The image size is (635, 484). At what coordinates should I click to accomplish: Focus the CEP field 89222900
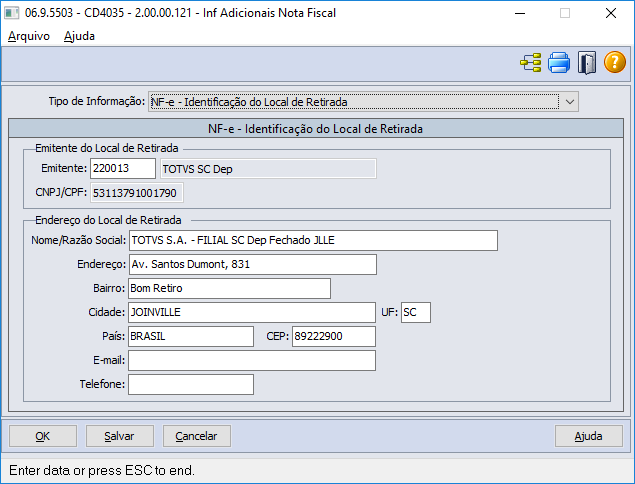point(334,336)
